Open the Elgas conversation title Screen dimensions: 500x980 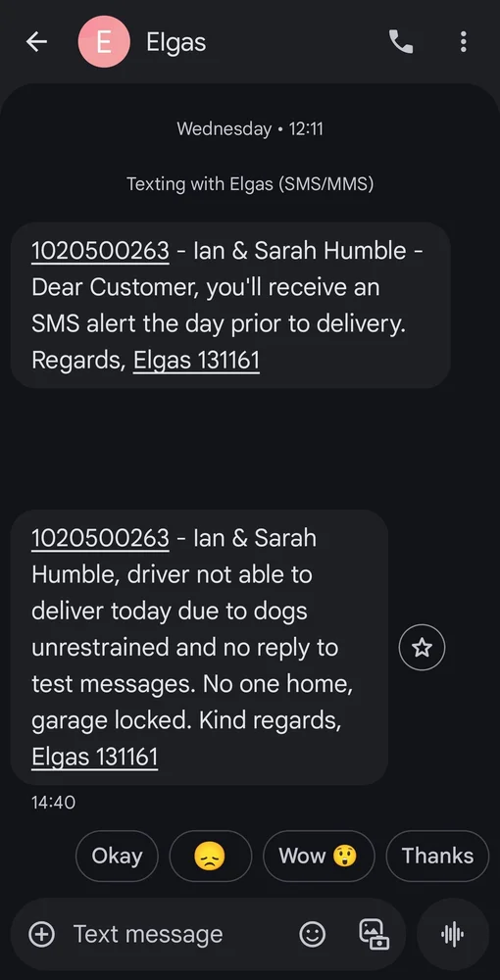tap(175, 42)
